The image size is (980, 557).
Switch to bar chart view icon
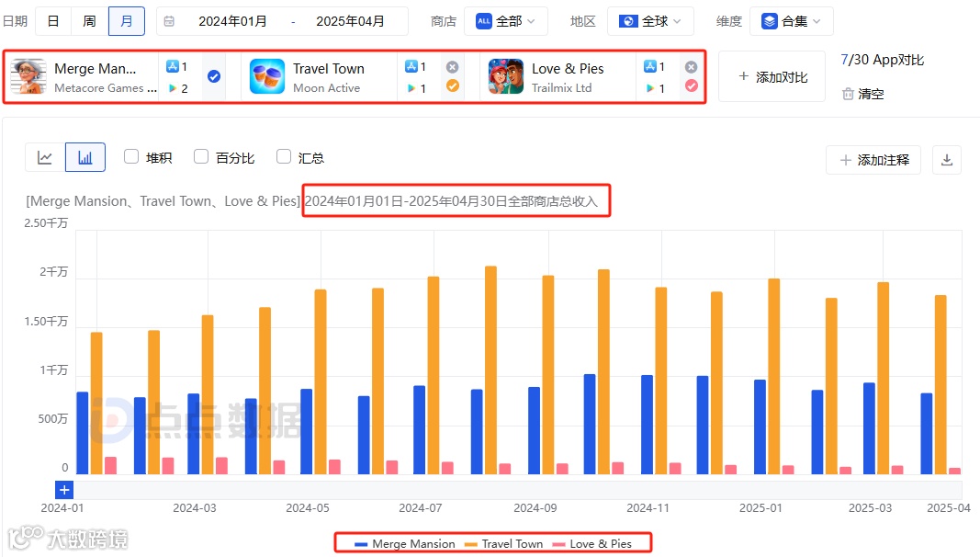pyautogui.click(x=85, y=157)
